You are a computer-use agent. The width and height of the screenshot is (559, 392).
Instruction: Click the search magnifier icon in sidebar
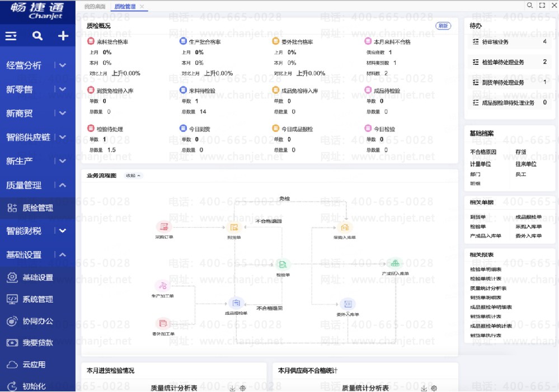click(x=37, y=36)
